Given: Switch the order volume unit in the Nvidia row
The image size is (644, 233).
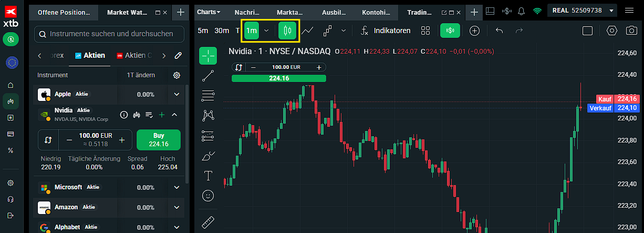Looking at the screenshot, I should 48,140.
